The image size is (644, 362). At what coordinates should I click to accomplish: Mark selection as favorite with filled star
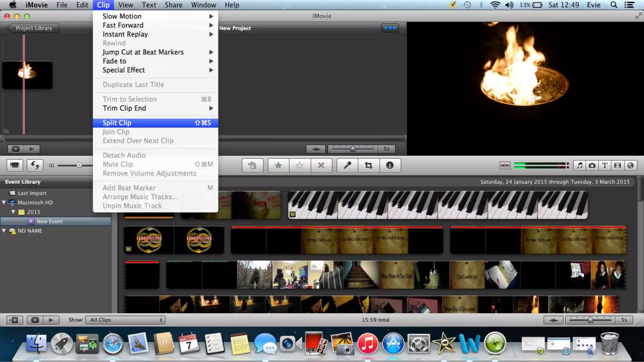pyautogui.click(x=278, y=165)
